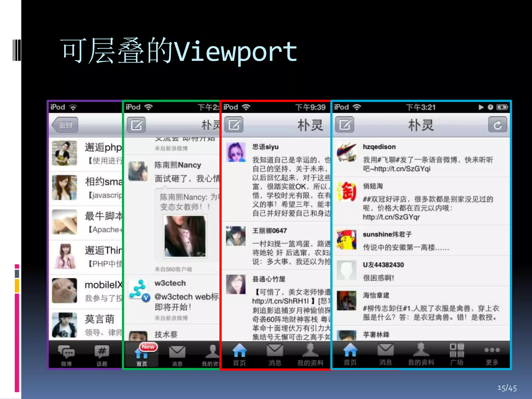Open 广场 grid icon in blue panel

(x=457, y=355)
